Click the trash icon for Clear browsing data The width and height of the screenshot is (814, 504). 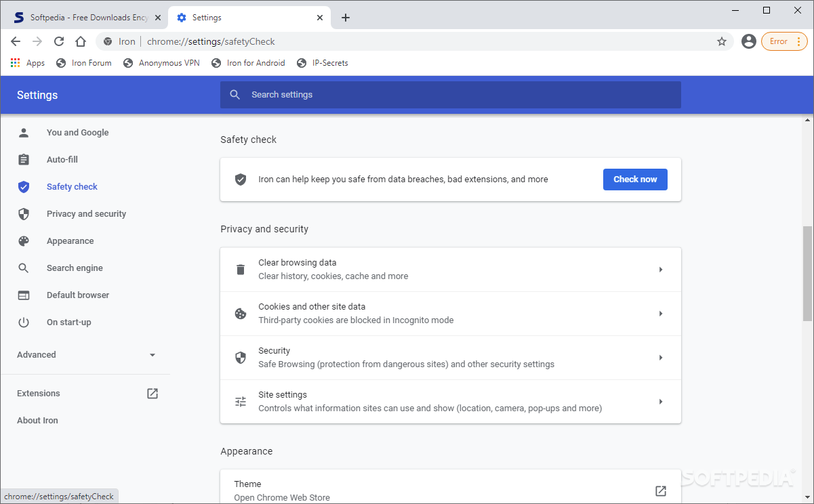(x=241, y=270)
